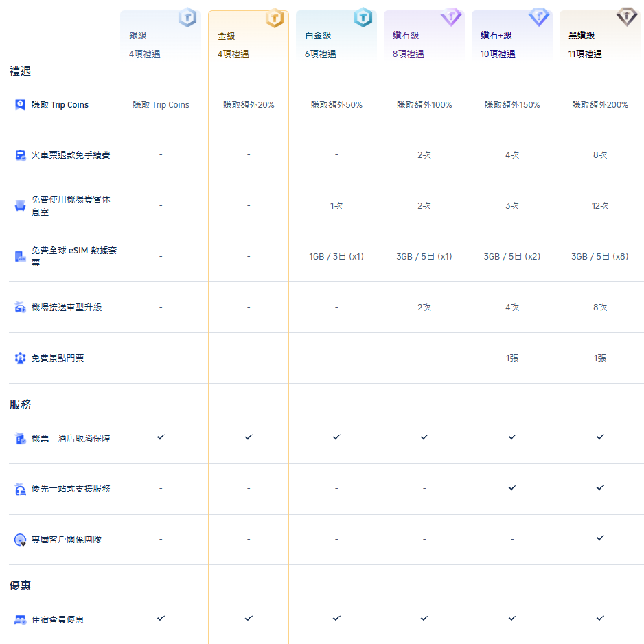Screen dimensions: 644x644
Task: Click the 賺取 Trip Coins coin icon
Action: click(x=20, y=104)
